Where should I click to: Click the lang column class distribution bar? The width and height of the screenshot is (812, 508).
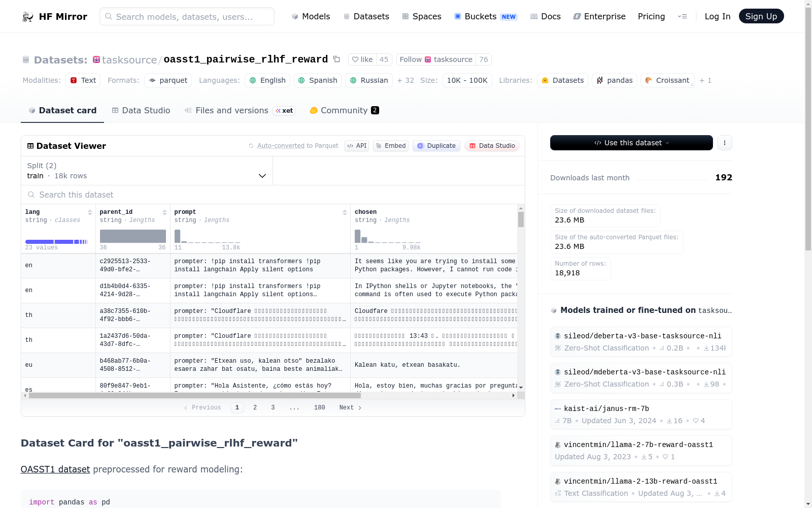pyautogui.click(x=56, y=242)
